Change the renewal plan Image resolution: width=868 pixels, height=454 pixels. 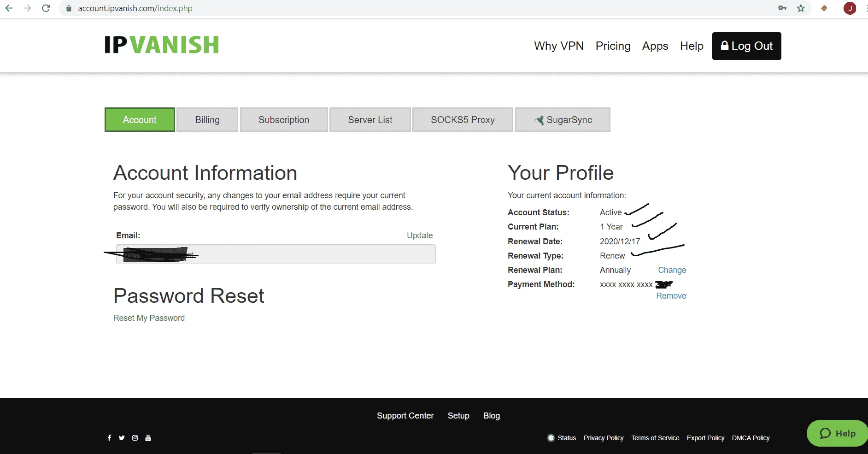coord(672,270)
